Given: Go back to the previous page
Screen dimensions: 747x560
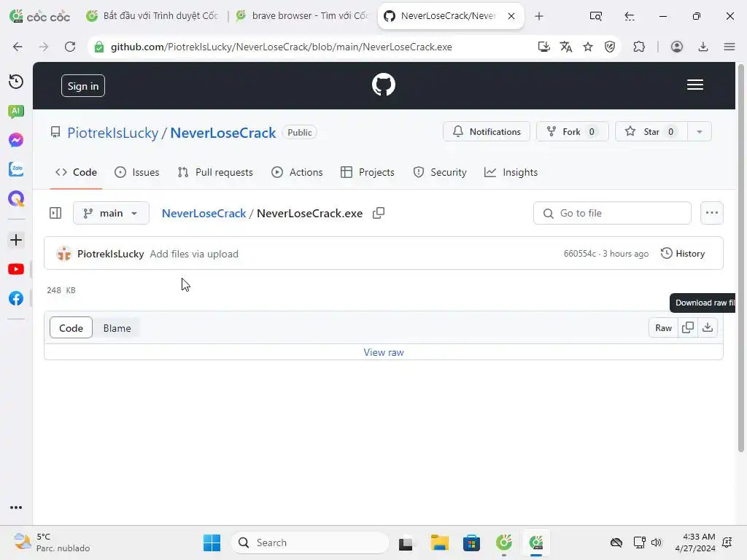Looking at the screenshot, I should 18,47.
